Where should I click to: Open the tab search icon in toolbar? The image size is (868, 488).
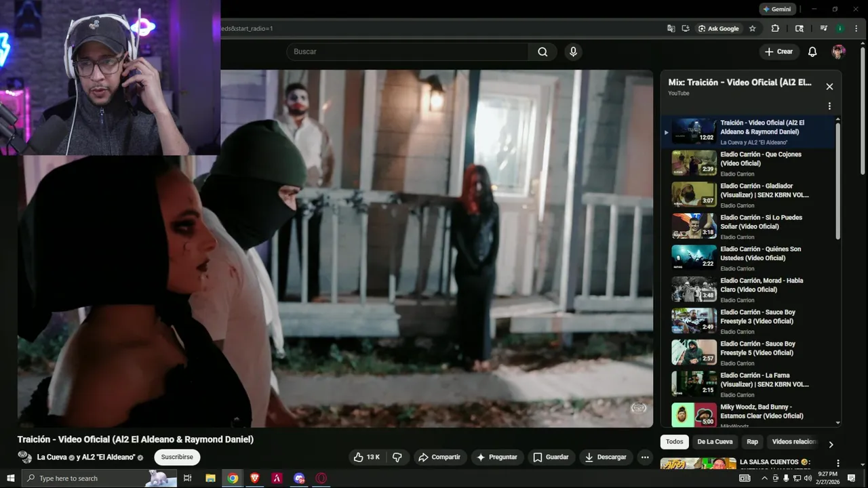[800, 28]
